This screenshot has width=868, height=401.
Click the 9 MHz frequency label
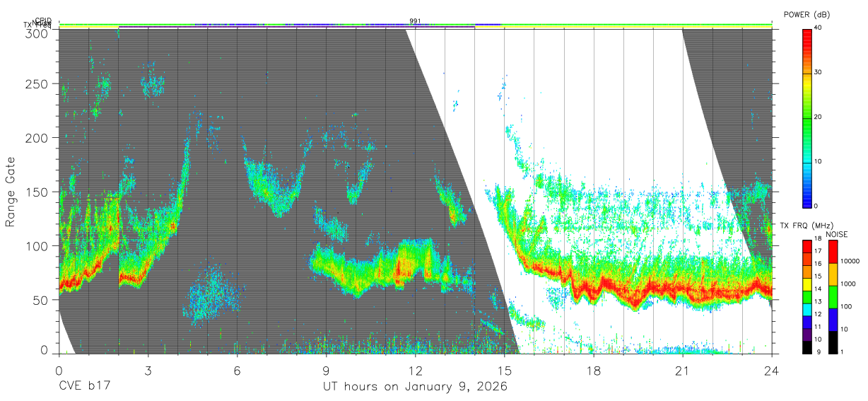pyautogui.click(x=817, y=351)
